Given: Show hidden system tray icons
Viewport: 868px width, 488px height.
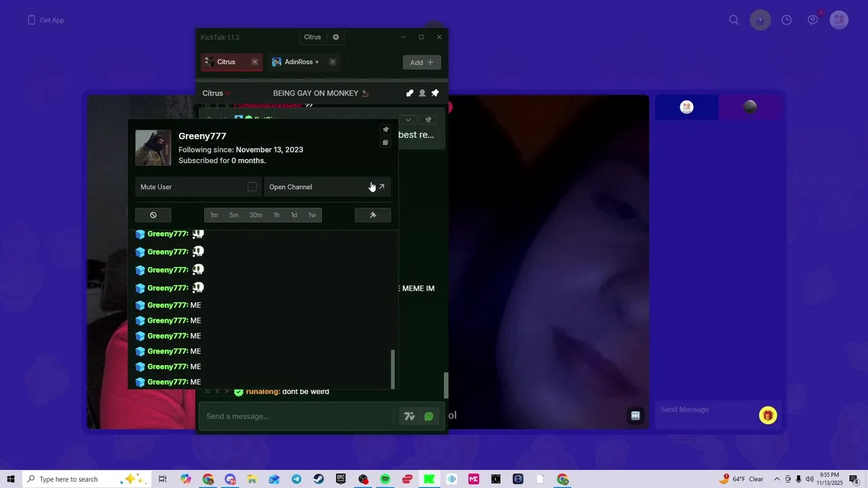Looking at the screenshot, I should pos(777,479).
